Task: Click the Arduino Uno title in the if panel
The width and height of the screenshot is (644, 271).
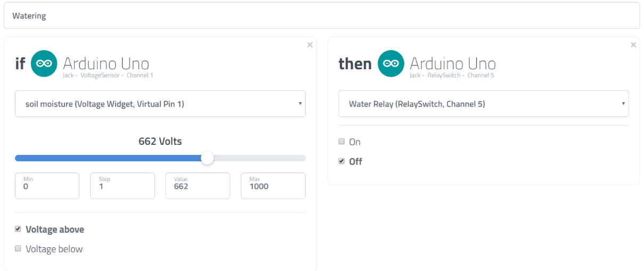Action: point(106,63)
